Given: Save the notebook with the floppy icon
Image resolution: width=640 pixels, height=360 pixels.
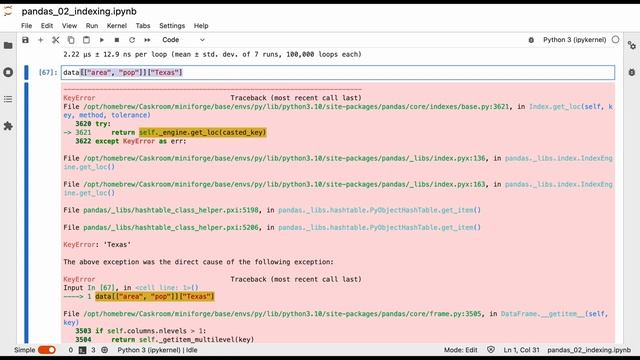Looking at the screenshot, I should (25, 40).
